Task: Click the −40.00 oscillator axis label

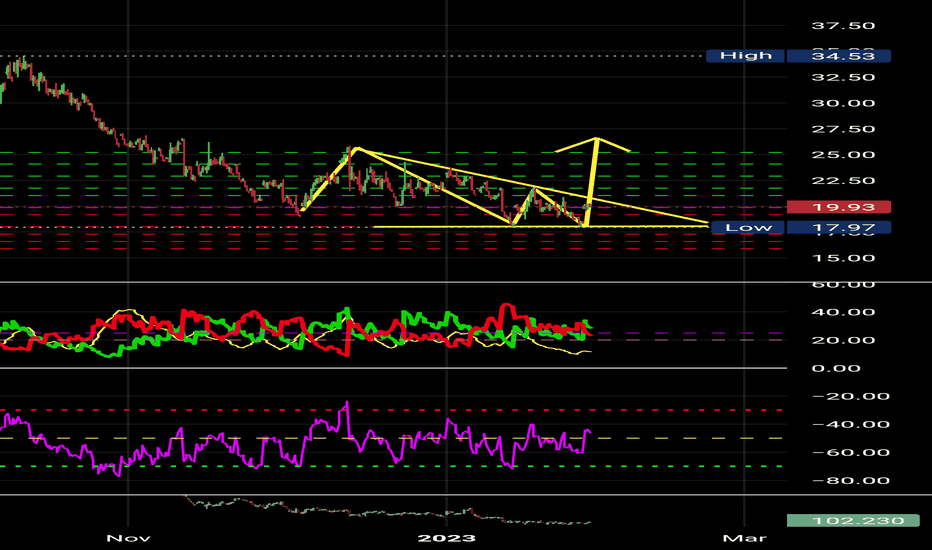Action: pyautogui.click(x=851, y=425)
